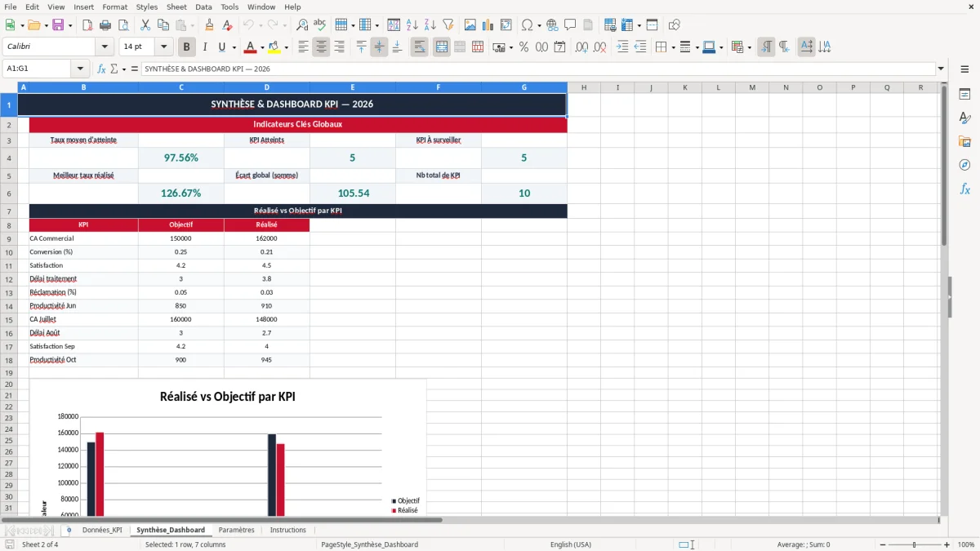The image size is (980, 551).
Task: Center text horizontally
Action: (x=321, y=47)
